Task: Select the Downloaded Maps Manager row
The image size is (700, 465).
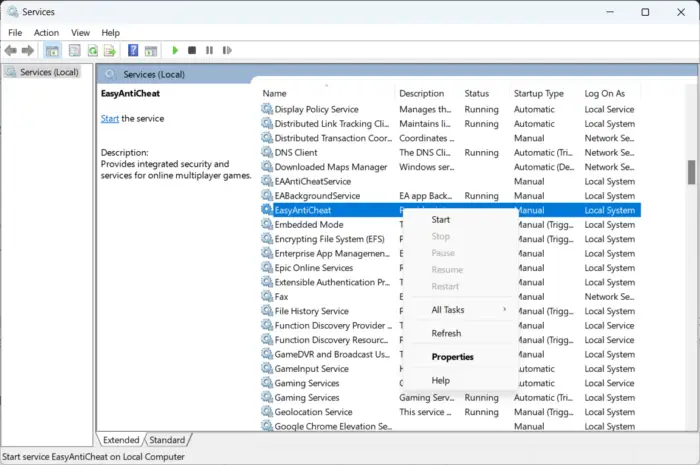Action: click(x=450, y=167)
